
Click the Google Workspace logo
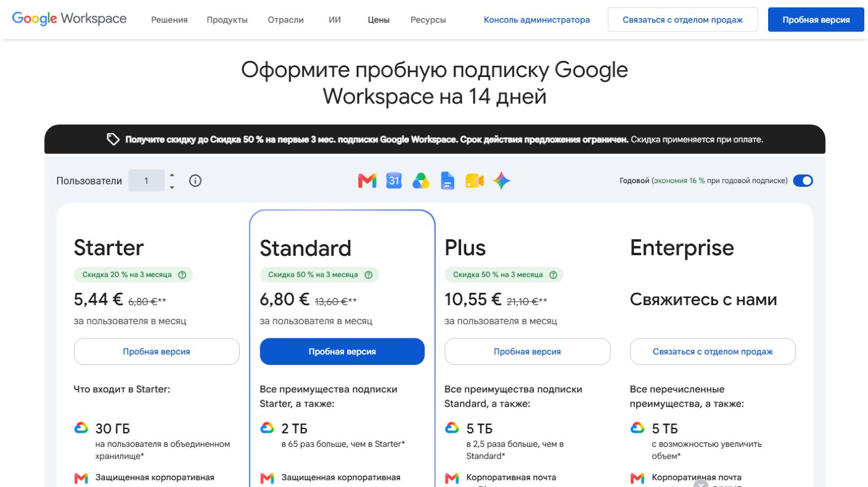[69, 18]
